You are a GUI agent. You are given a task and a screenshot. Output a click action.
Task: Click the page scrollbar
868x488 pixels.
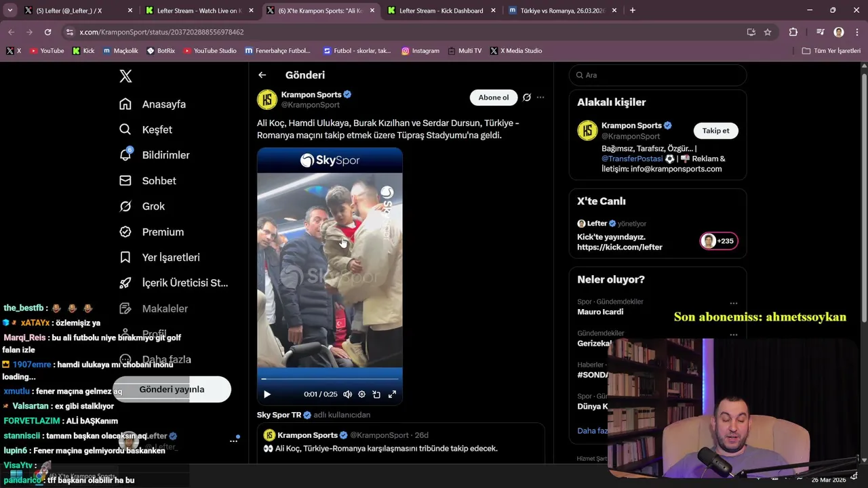pyautogui.click(x=864, y=197)
